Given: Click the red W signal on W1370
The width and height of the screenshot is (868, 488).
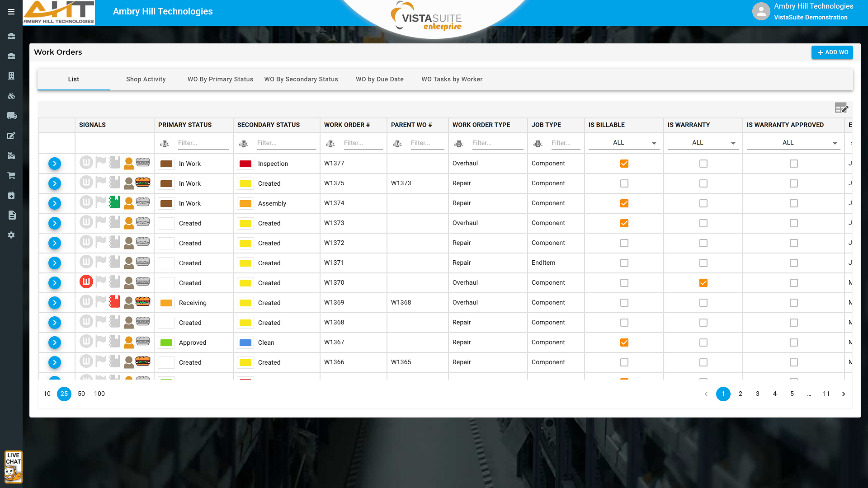Looking at the screenshot, I should [x=86, y=282].
